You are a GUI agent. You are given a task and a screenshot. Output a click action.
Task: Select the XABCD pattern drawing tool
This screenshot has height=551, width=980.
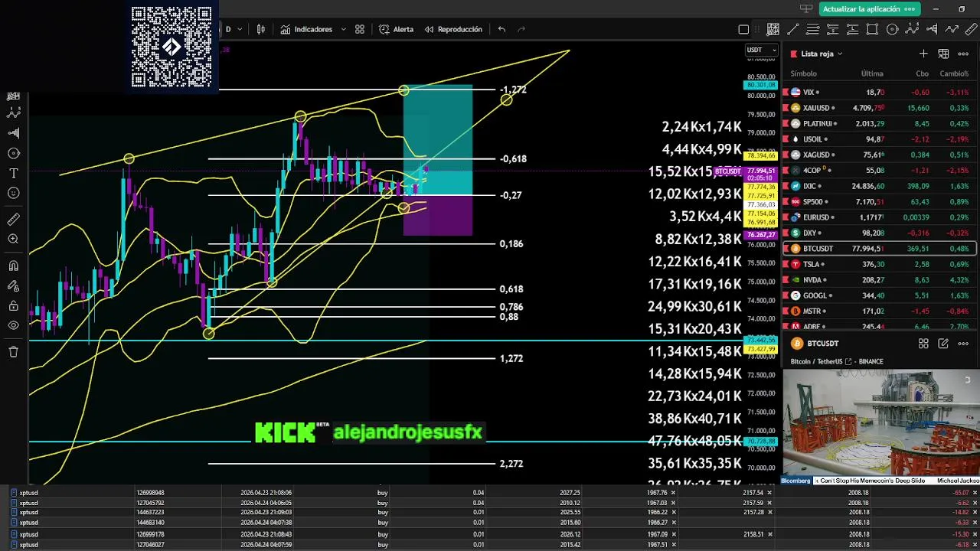(x=13, y=112)
